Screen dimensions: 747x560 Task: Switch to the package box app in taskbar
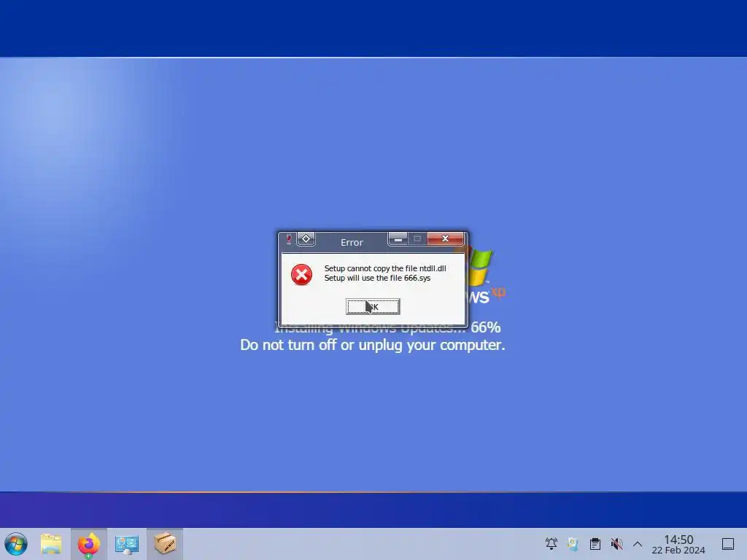pos(165,544)
